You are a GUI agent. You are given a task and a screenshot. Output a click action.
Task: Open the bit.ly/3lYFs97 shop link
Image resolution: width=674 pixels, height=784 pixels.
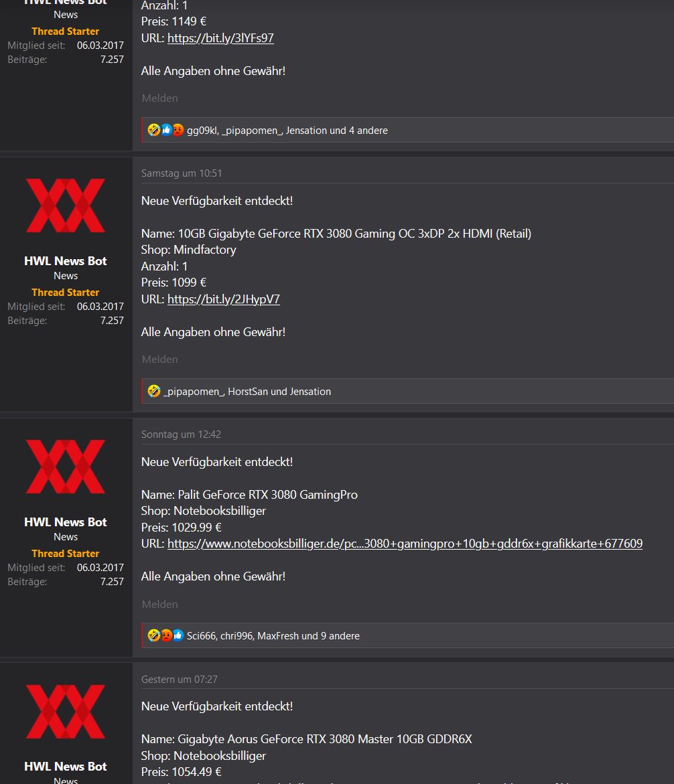coord(220,38)
